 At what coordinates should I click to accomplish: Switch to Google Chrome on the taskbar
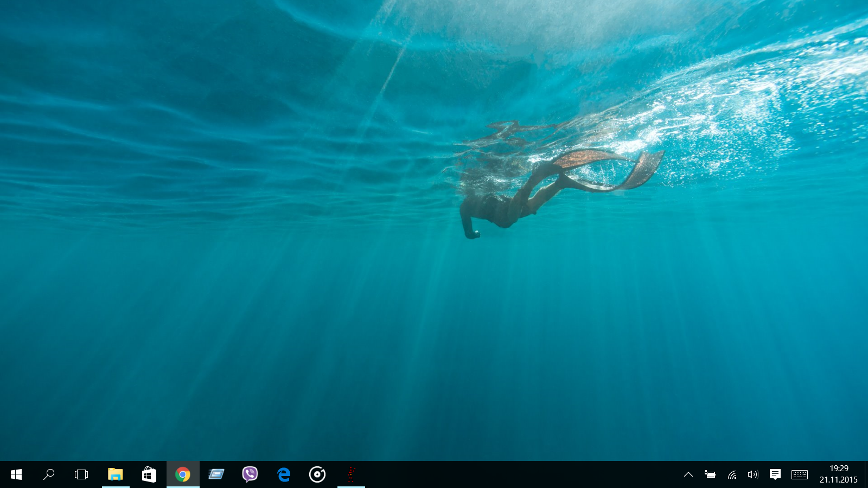point(183,474)
